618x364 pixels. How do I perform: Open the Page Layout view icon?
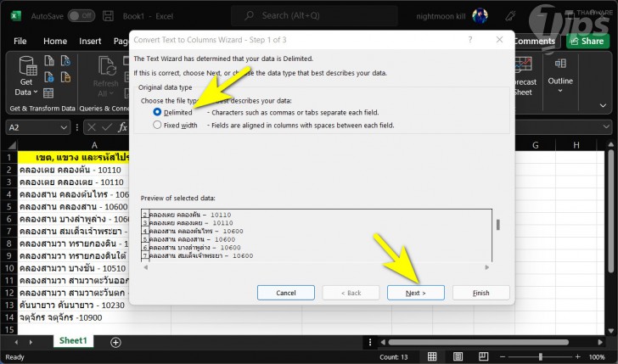coord(458,357)
